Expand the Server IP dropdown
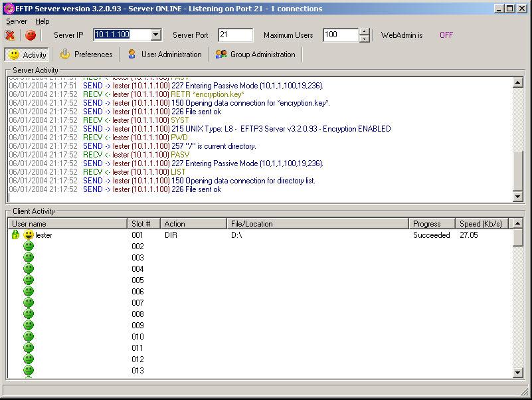The image size is (532, 400). pos(155,35)
